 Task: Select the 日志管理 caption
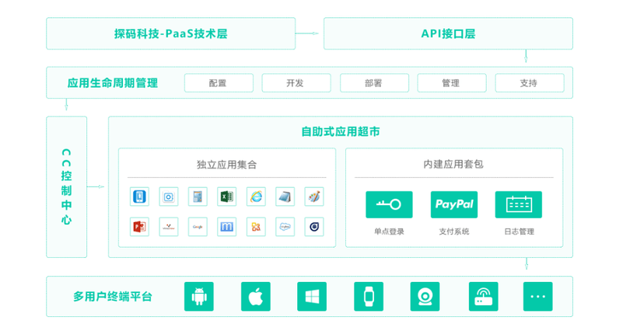[519, 232]
